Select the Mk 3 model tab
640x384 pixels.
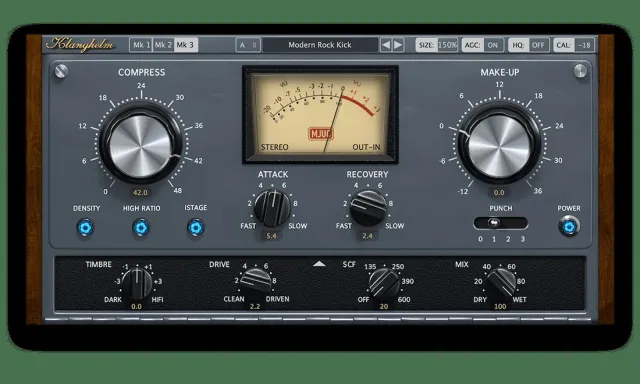(x=186, y=45)
